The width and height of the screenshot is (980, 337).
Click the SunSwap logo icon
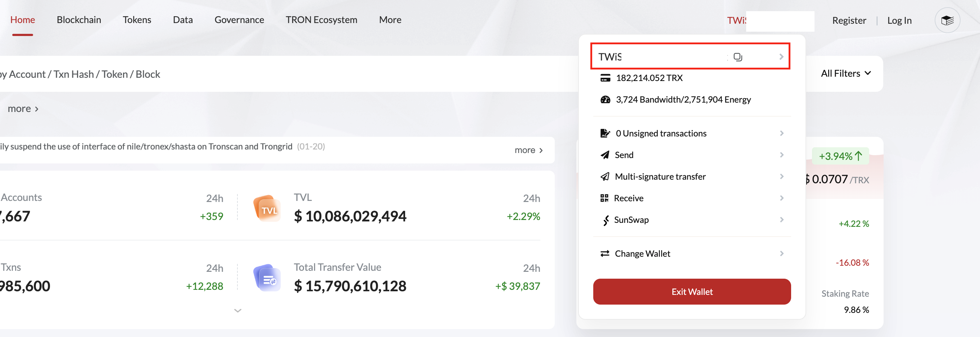tap(605, 220)
